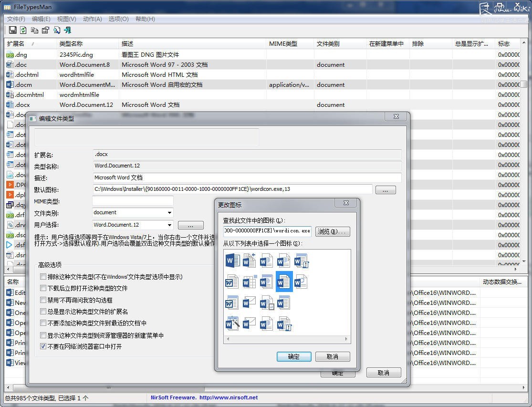Click 取消 in the 更改图标 dialog
The image size is (532, 407).
click(x=333, y=356)
